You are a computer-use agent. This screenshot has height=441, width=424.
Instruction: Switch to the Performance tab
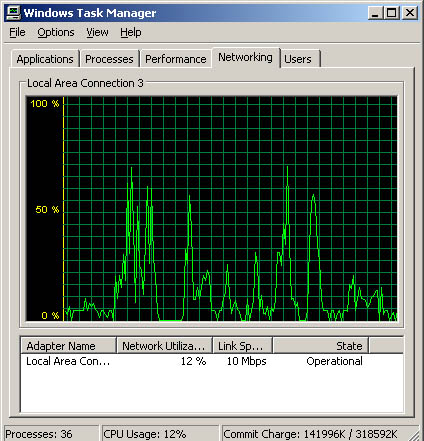click(x=176, y=59)
